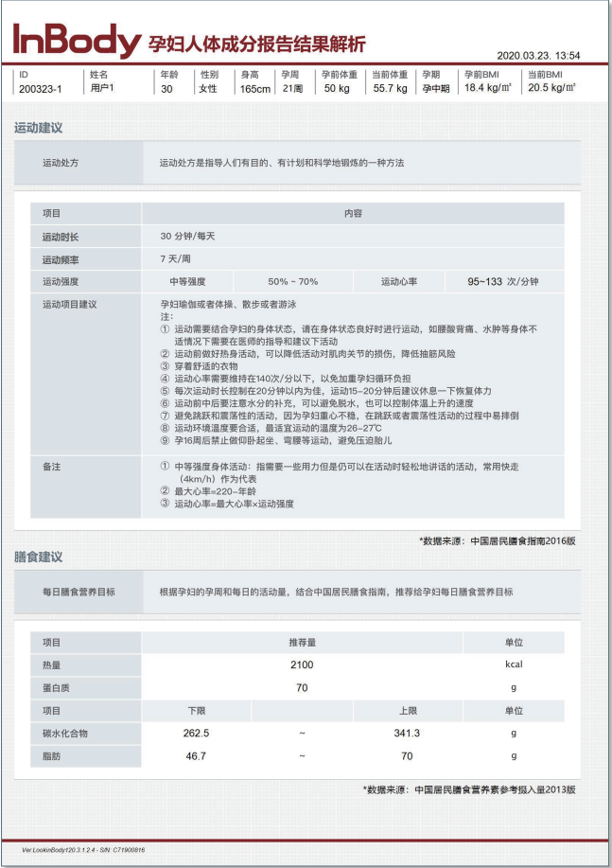Select the 中等强度 cell in 运动强度 row
Screen dimensions: 612x868
[x=187, y=282]
